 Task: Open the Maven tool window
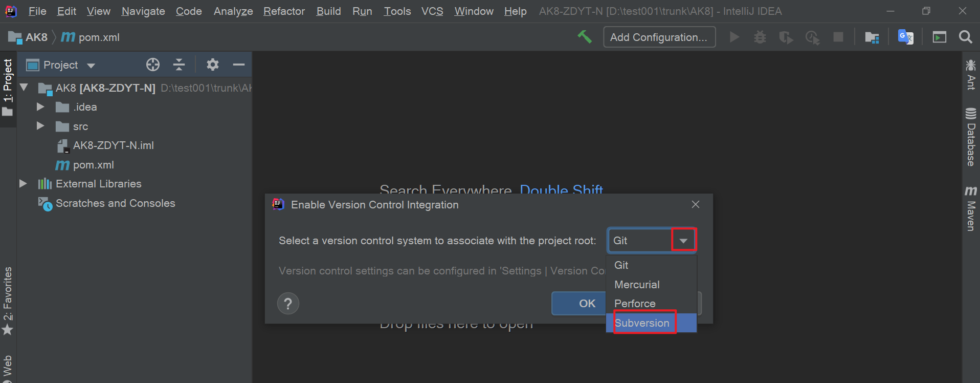(x=970, y=208)
